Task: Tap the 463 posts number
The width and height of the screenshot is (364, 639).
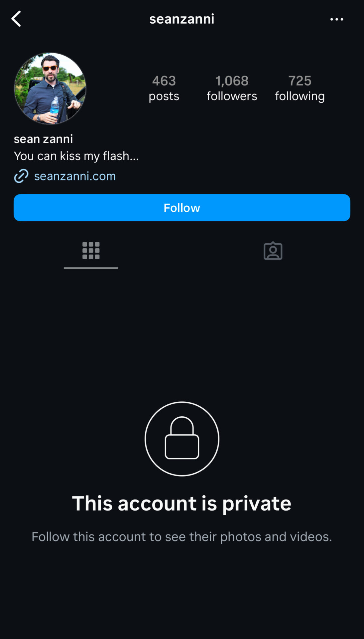Action: [x=164, y=81]
